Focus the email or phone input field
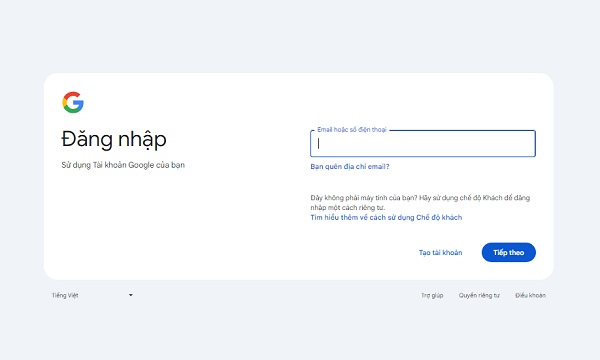The image size is (600, 360). point(423,143)
